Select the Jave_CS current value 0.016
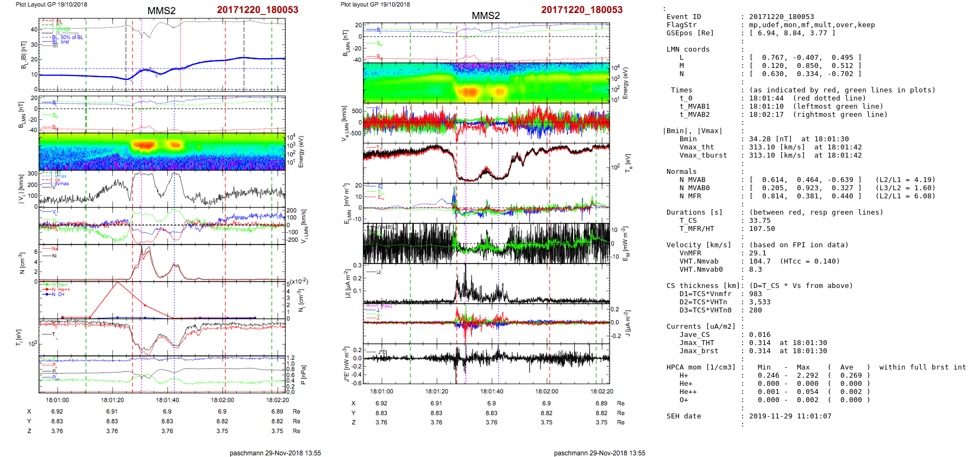This screenshot has width=980, height=457. [759, 335]
